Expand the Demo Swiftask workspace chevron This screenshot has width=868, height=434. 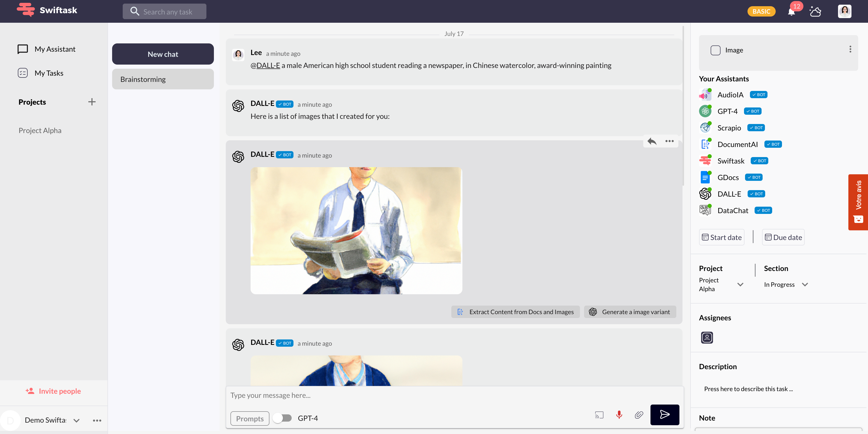(76, 420)
